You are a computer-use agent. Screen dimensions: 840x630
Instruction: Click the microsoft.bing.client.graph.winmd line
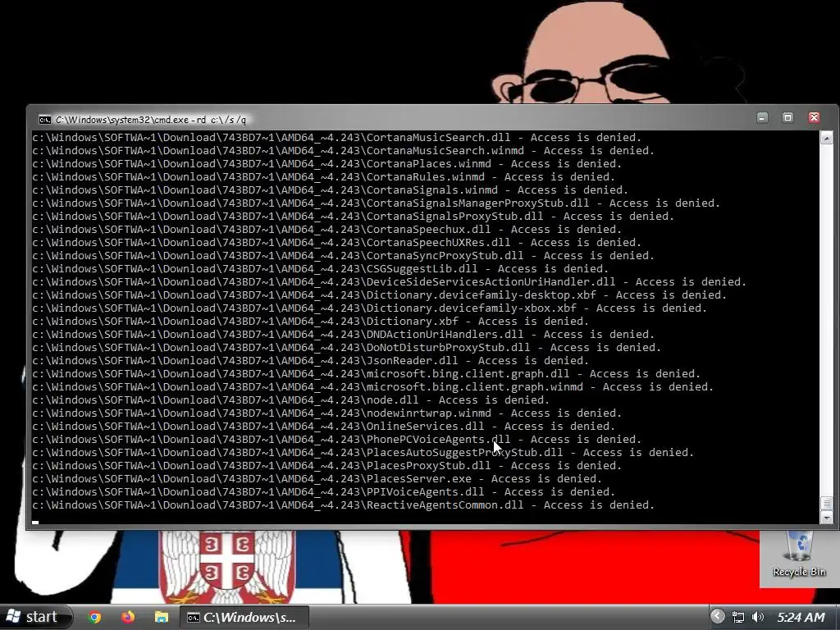(373, 387)
